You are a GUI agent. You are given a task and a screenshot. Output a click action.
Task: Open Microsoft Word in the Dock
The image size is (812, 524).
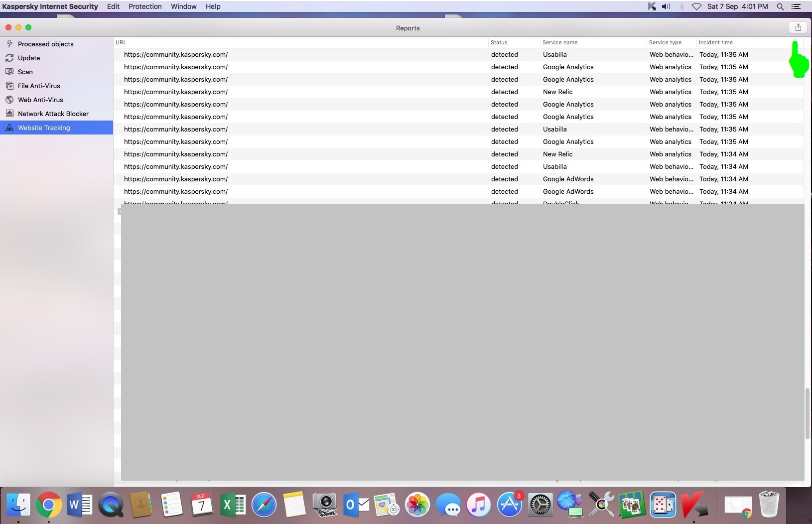pos(79,505)
